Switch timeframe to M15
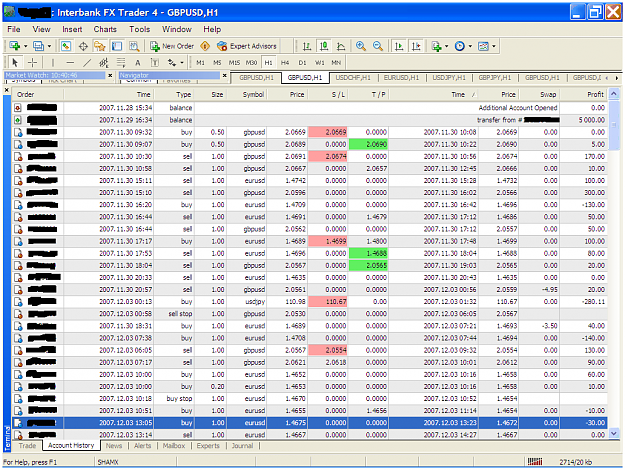Image resolution: width=625 pixels, height=470 pixels. pos(234,63)
